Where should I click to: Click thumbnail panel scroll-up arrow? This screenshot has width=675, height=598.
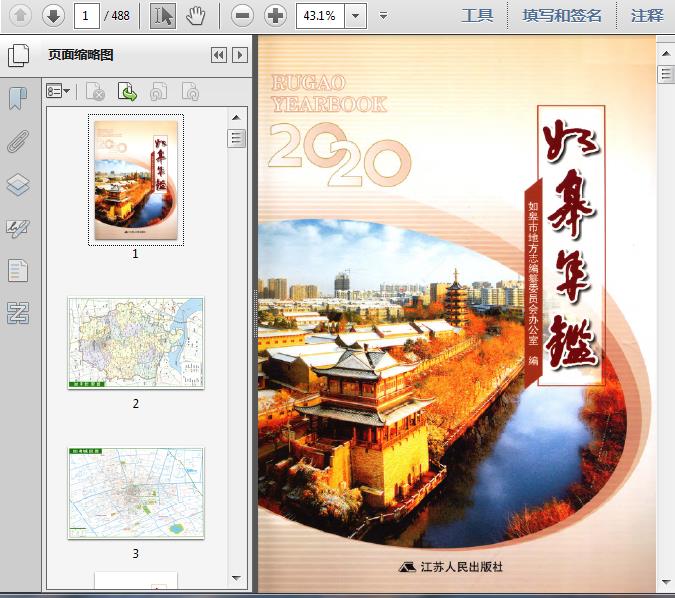click(236, 117)
